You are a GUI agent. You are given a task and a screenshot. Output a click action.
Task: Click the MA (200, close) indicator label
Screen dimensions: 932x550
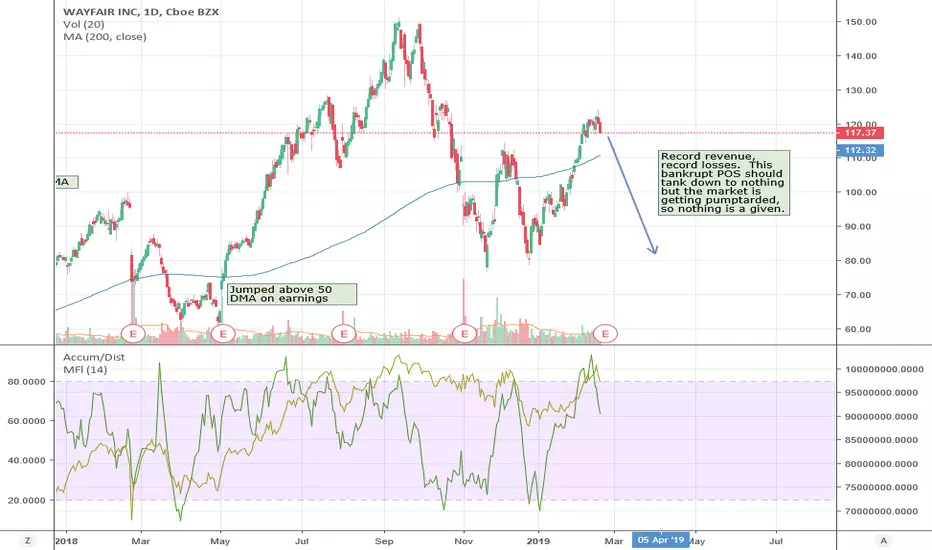105,37
